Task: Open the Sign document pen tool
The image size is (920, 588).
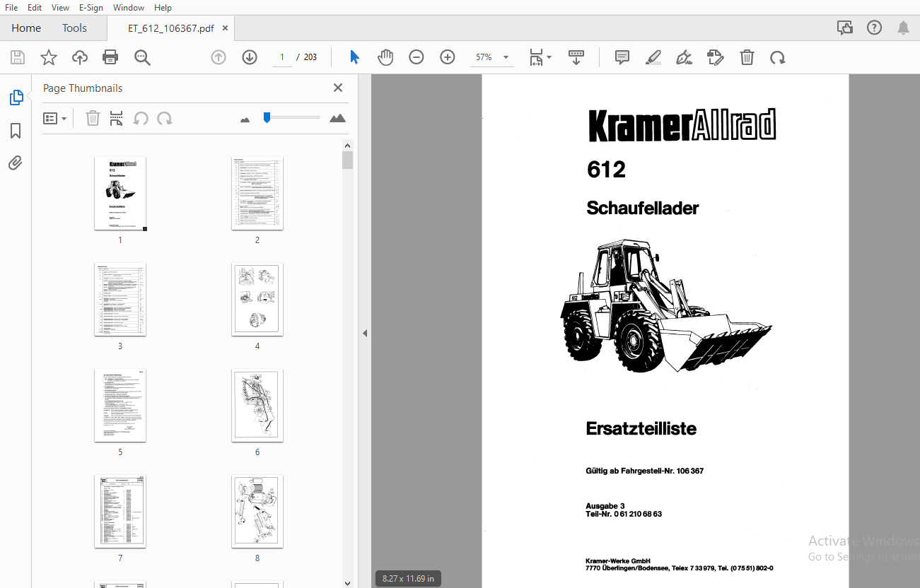Action: pos(684,57)
